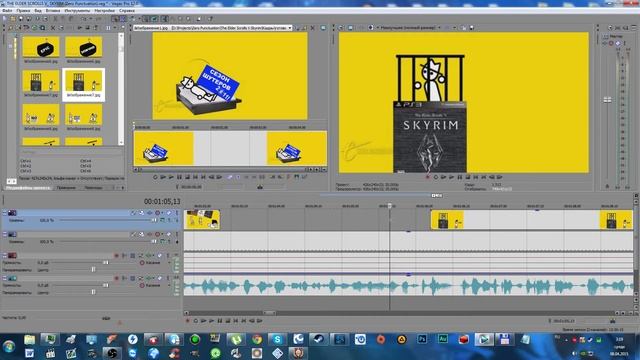Minimize the first video track header
Viewport: 640px width, 360px height.
pos(5,213)
